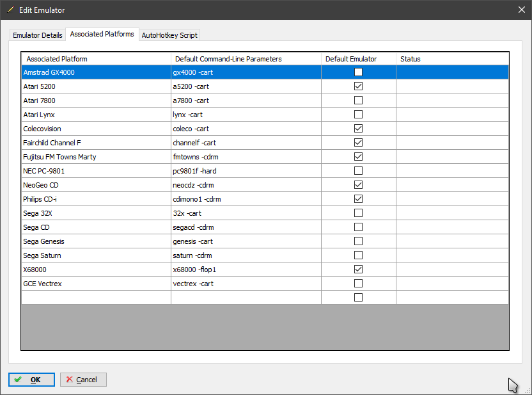Image resolution: width=532 pixels, height=395 pixels.
Task: Select the Fairchild Channel F platform cell
Action: [96, 143]
